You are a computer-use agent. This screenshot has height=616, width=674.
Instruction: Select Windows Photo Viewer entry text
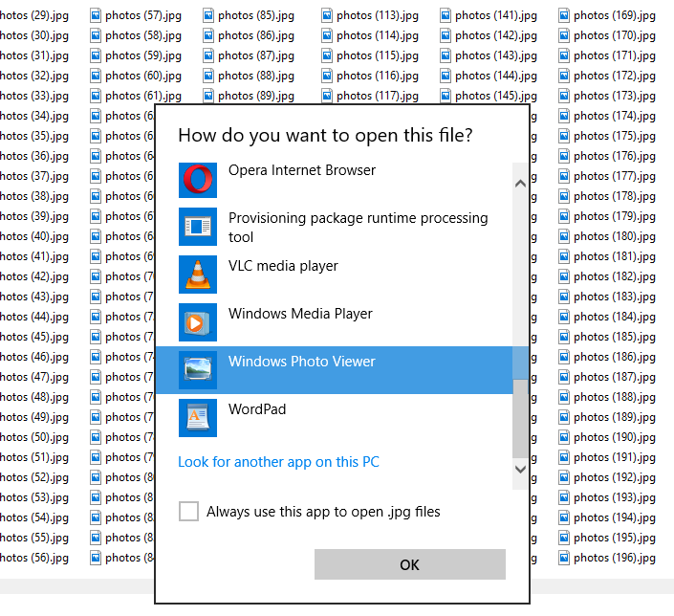click(301, 362)
